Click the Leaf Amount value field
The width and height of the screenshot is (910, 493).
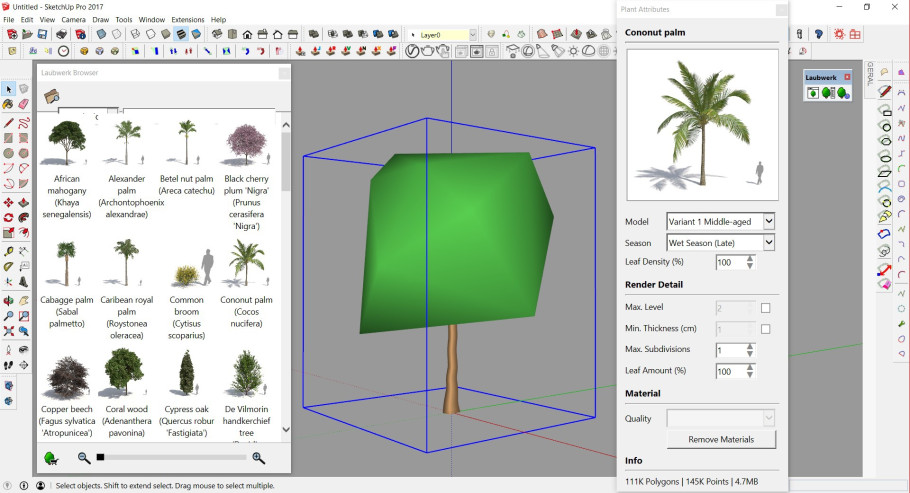pyautogui.click(x=731, y=371)
